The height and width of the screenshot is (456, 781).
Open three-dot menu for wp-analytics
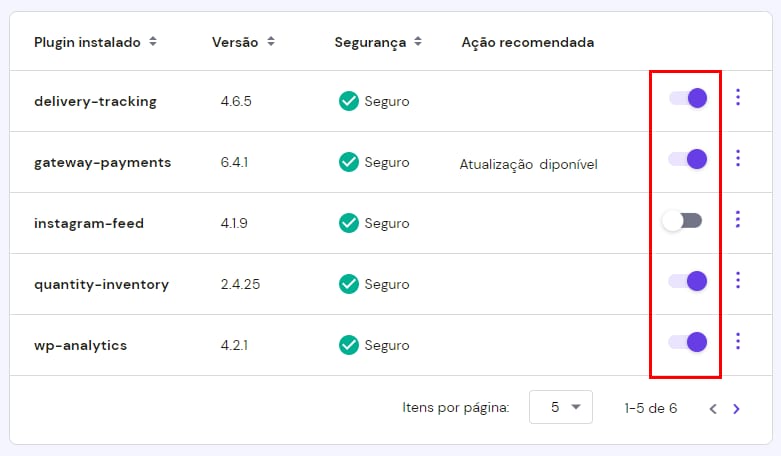[738, 341]
